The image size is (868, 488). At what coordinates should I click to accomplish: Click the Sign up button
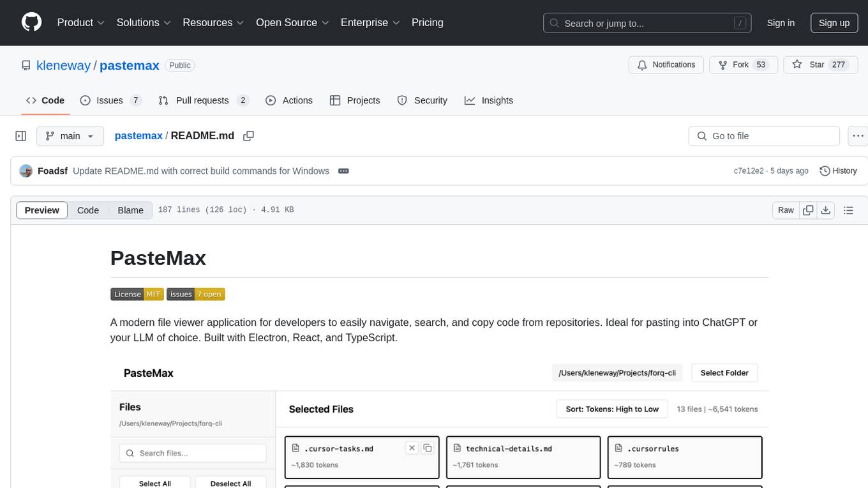click(834, 23)
